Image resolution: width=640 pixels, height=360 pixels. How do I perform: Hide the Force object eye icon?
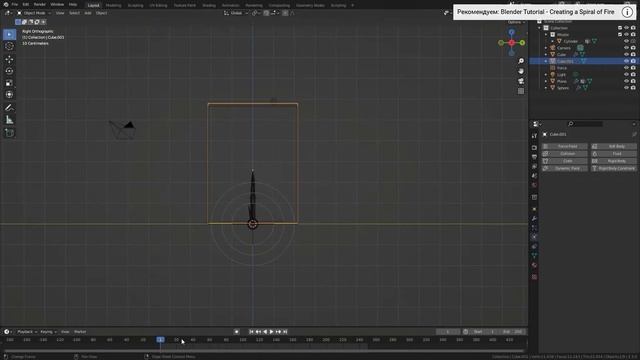pos(626,68)
